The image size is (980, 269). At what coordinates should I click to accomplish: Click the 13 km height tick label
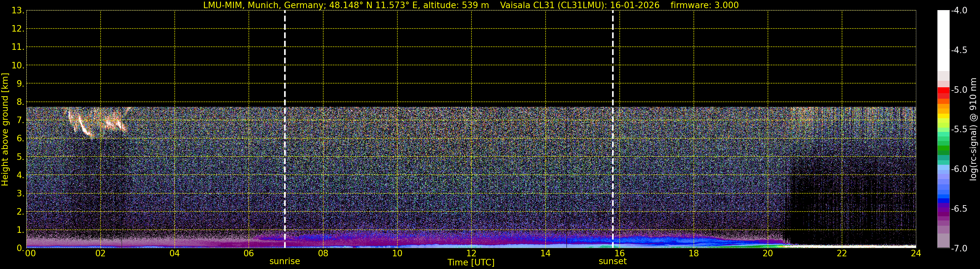pyautogui.click(x=18, y=11)
